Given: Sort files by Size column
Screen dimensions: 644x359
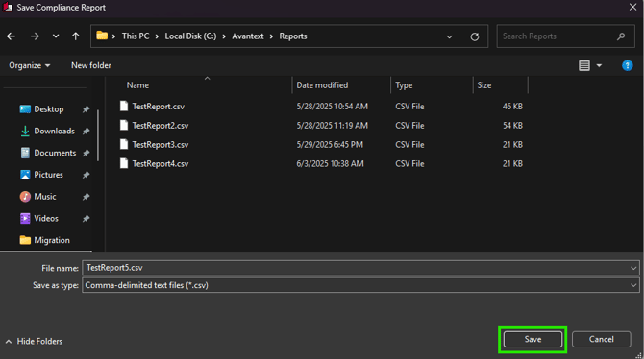Looking at the screenshot, I should click(484, 85).
